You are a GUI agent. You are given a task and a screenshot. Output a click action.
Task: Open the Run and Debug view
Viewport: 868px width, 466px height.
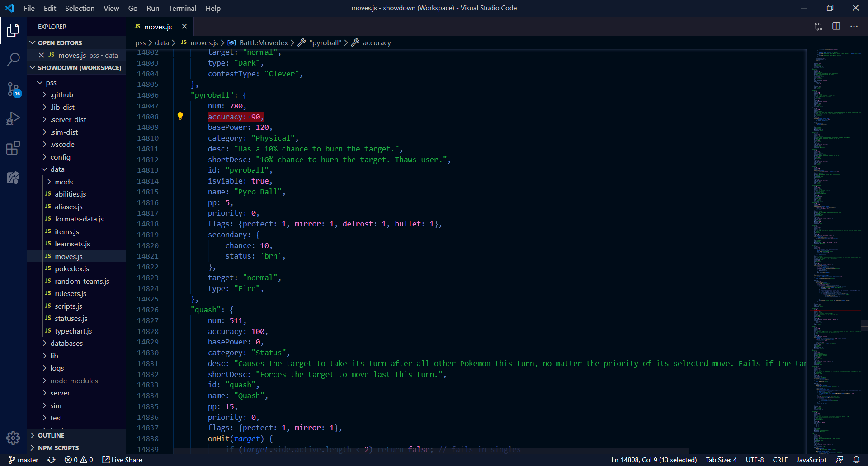click(x=13, y=118)
